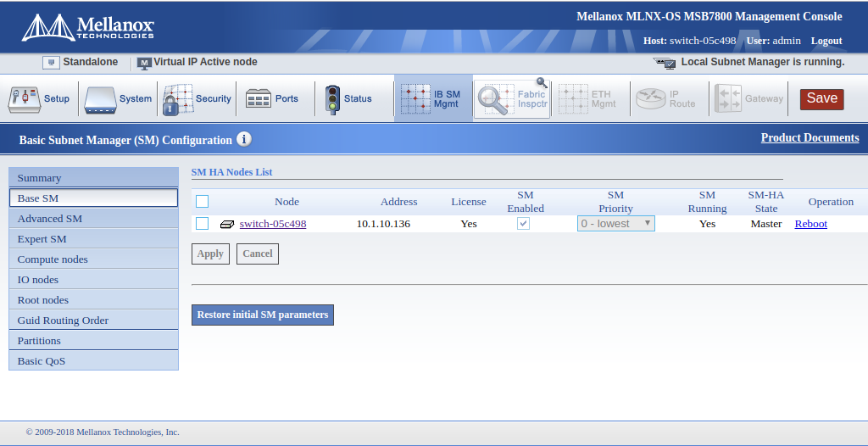This screenshot has height=446, width=868.
Task: Click the copyright Mellanox Technologies footer text
Action: (103, 432)
